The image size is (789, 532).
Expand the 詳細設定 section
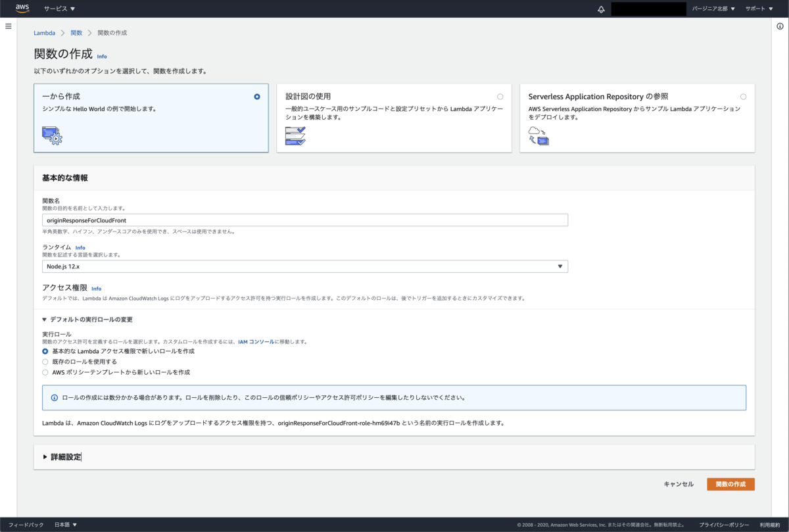point(62,457)
